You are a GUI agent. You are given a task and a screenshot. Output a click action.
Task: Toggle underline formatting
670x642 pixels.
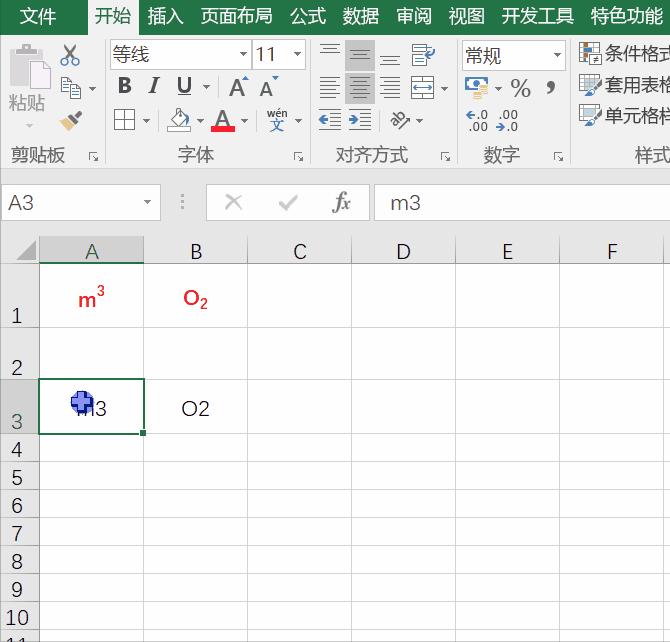184,86
